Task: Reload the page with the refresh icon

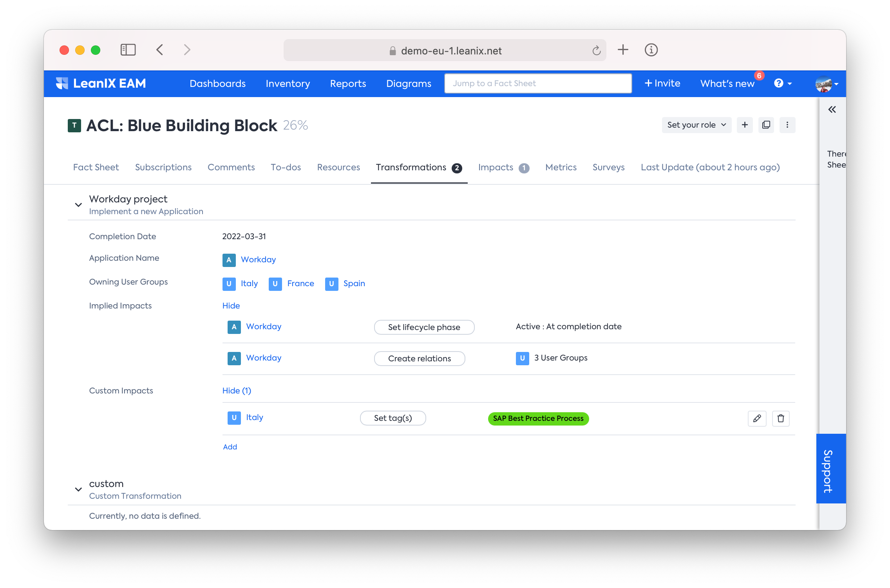Action: pos(596,51)
